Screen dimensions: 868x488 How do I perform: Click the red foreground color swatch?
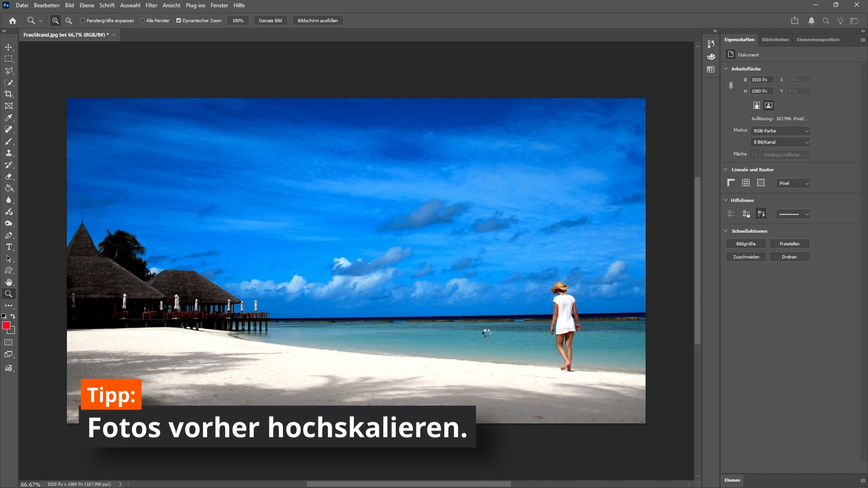6,325
